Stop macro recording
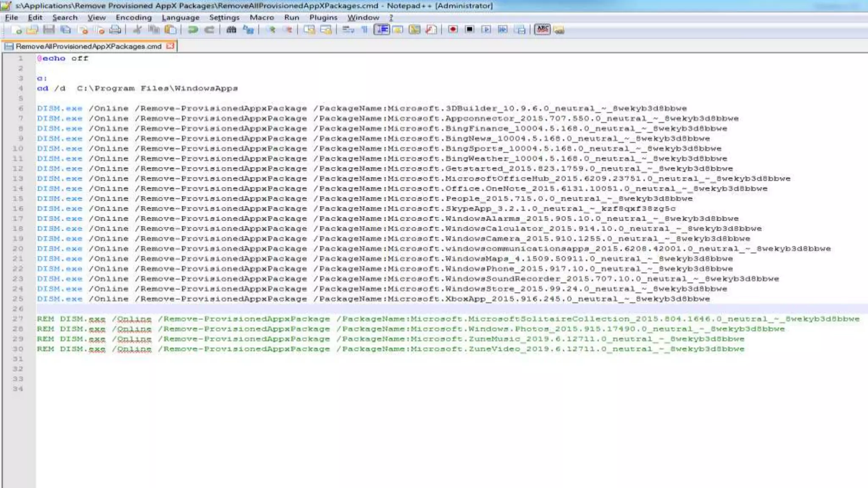This screenshot has width=868, height=488. [x=470, y=30]
